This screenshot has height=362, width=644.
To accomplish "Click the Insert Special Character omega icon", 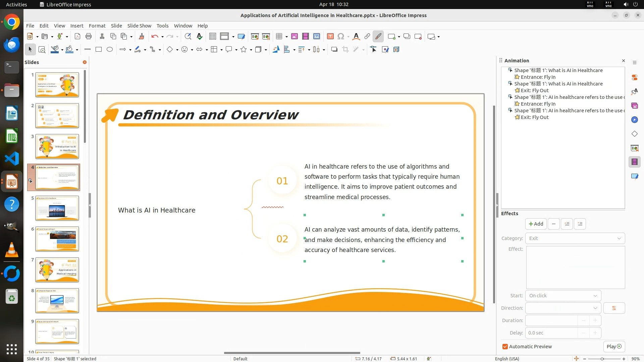I will pyautogui.click(x=341, y=37).
